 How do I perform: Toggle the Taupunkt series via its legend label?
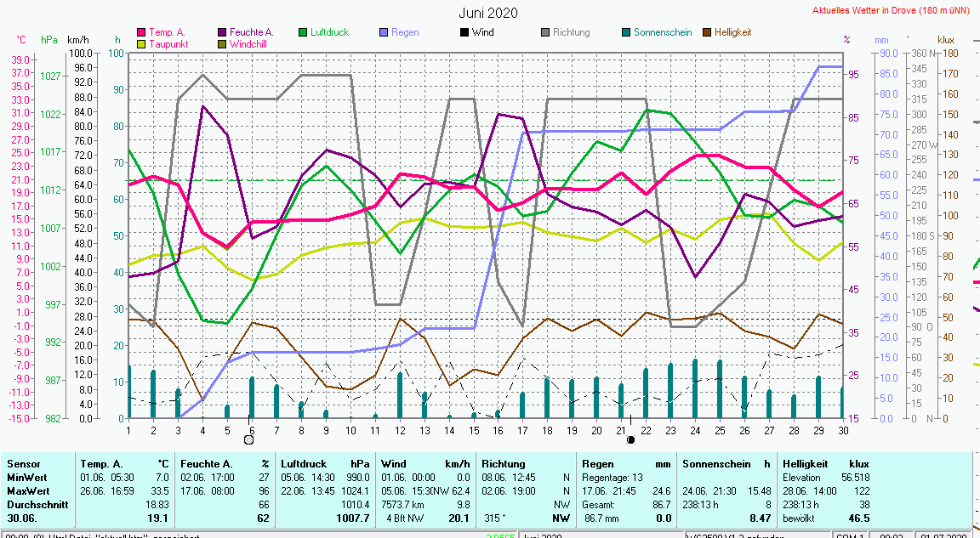pyautogui.click(x=168, y=43)
